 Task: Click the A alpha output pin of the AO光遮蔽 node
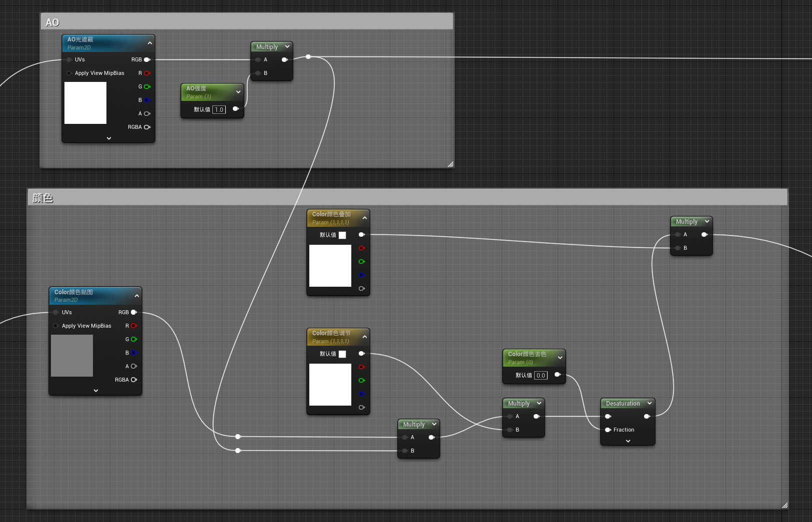click(147, 113)
